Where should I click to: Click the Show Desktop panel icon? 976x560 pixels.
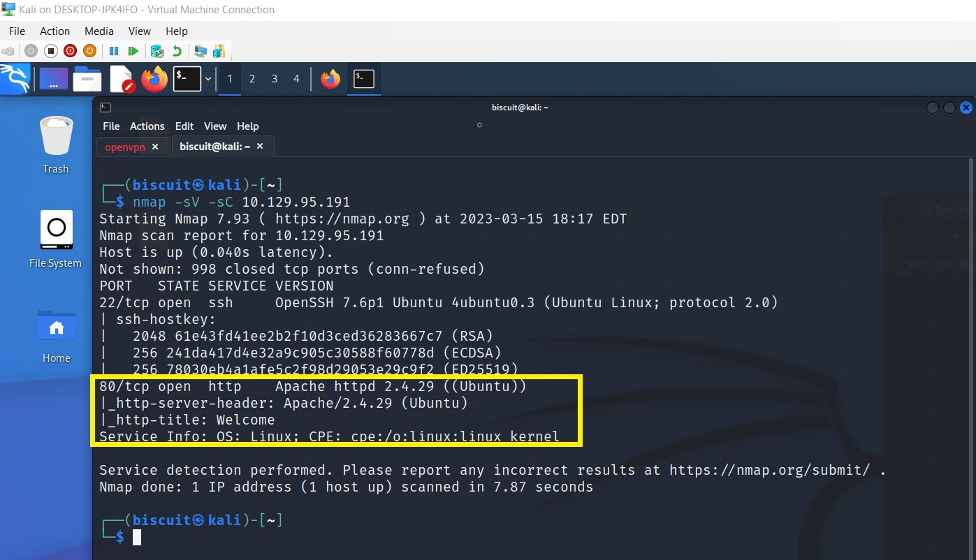point(54,79)
